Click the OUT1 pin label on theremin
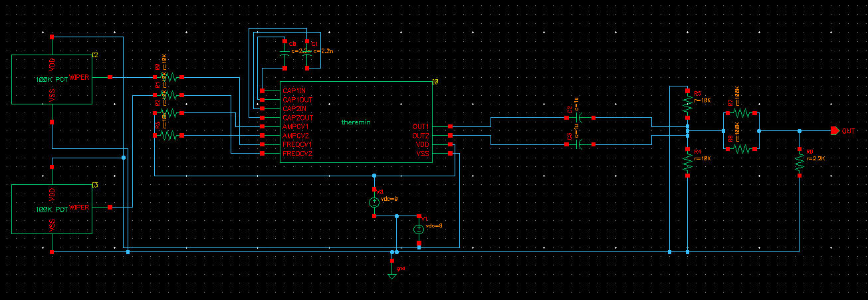This screenshot has height=300, width=868. tap(420, 126)
